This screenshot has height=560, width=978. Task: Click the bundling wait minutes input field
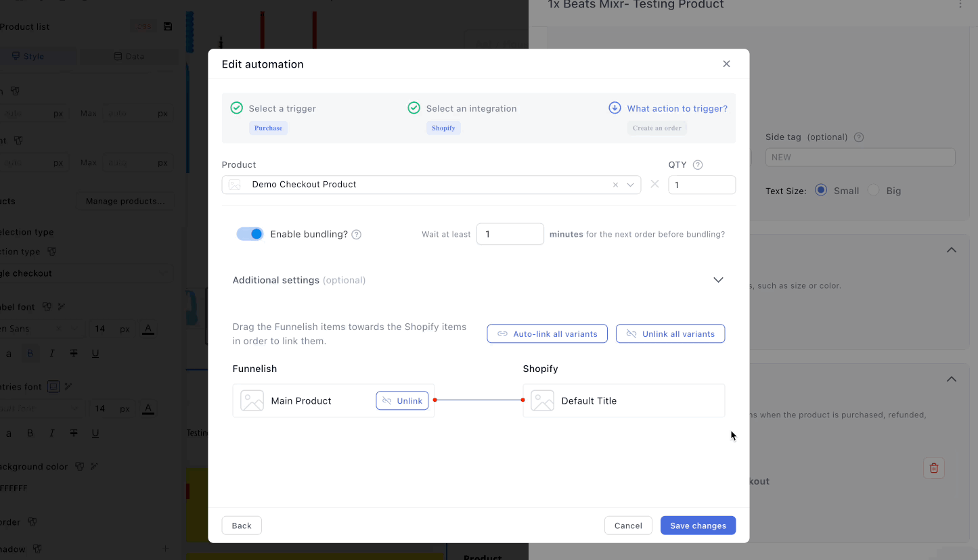510,234
